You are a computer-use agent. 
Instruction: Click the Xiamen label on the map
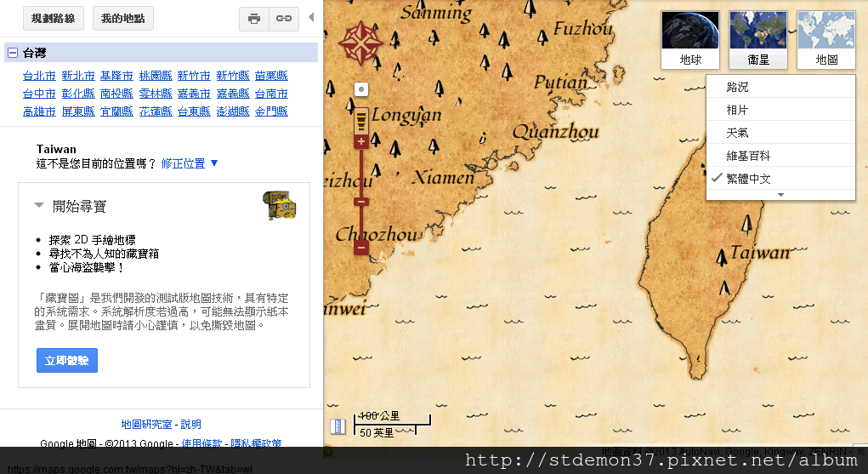[x=444, y=177]
